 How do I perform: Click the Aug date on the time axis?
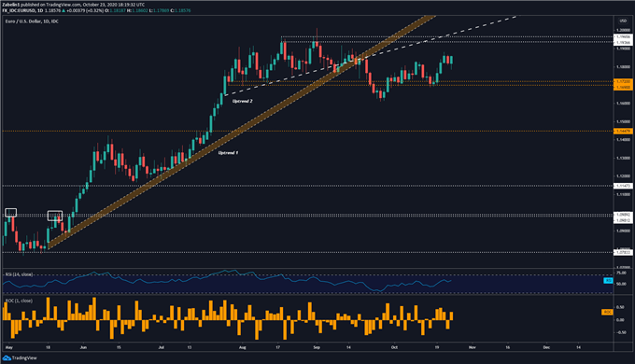tap(243, 347)
